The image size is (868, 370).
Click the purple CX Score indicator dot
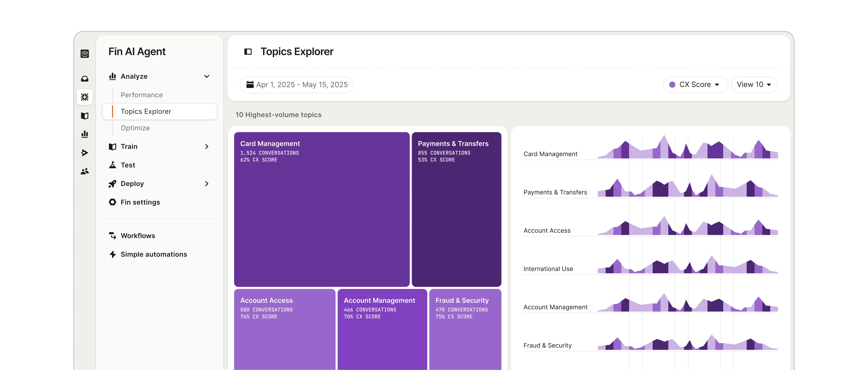pyautogui.click(x=672, y=84)
